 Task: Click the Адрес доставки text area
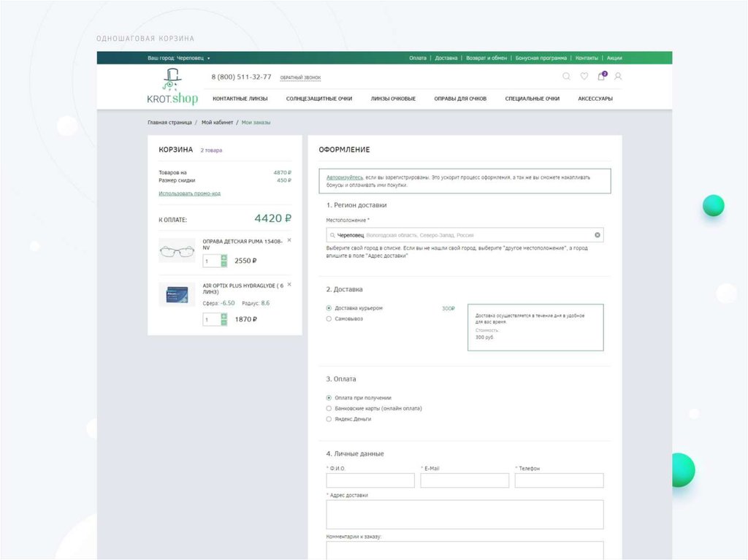click(x=465, y=514)
